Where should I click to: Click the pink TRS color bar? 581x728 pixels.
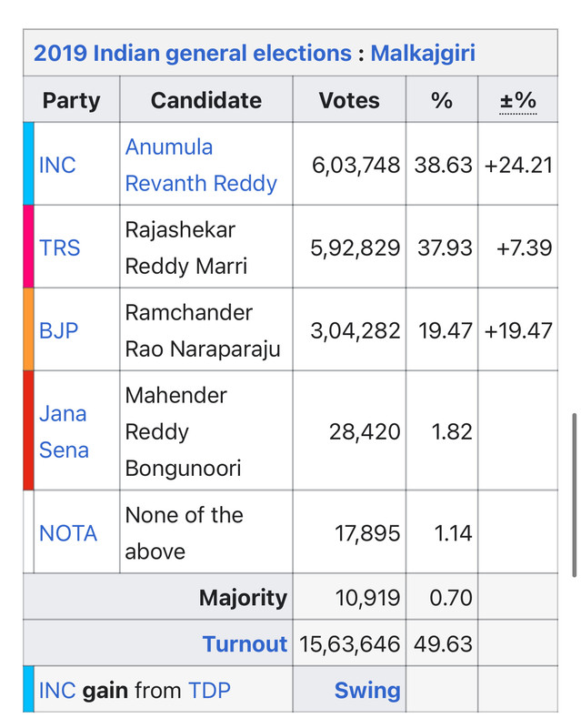tap(28, 248)
